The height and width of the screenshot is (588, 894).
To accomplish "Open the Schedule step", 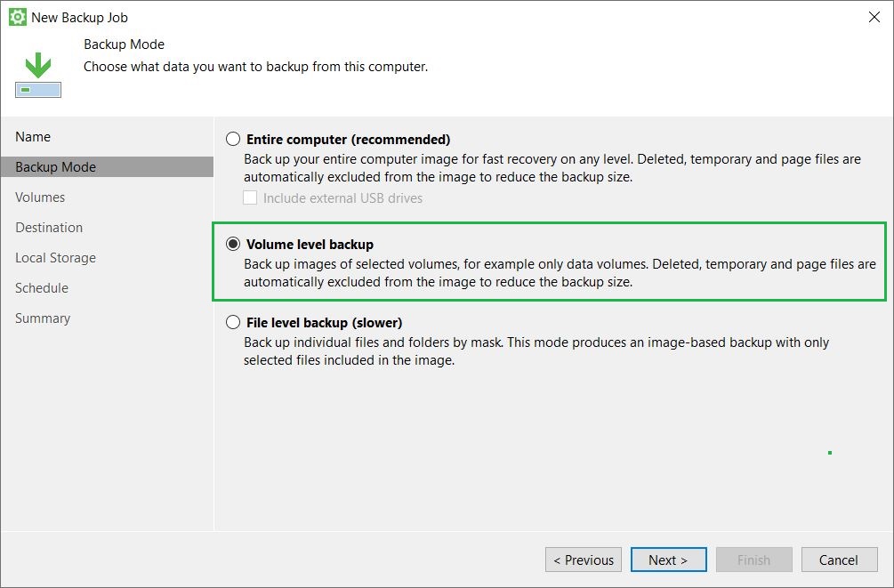I will (x=42, y=287).
